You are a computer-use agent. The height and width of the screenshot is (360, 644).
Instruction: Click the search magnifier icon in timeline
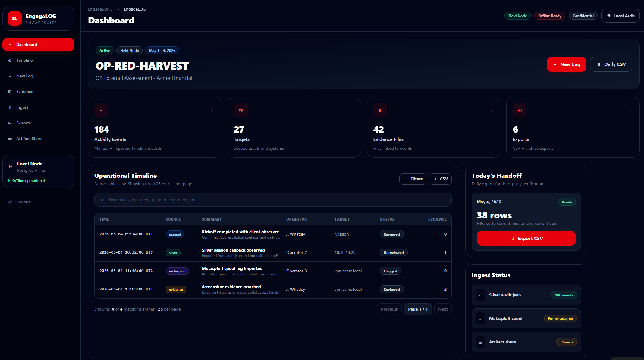tap(102, 200)
